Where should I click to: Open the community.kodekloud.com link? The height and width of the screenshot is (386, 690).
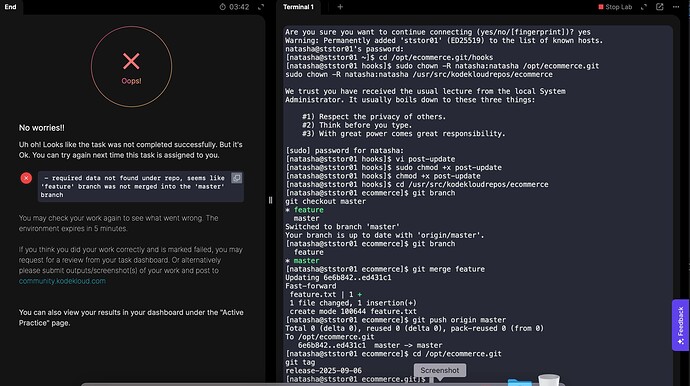[x=62, y=281]
